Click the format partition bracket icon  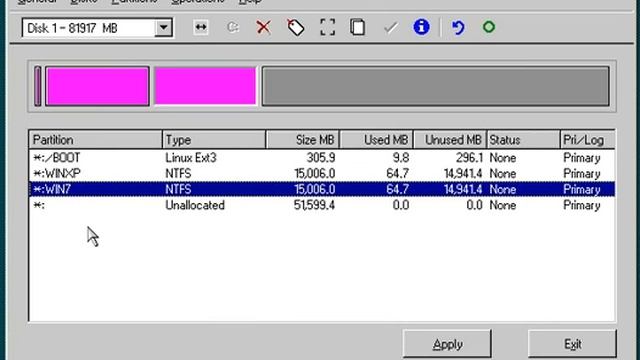tap(327, 27)
